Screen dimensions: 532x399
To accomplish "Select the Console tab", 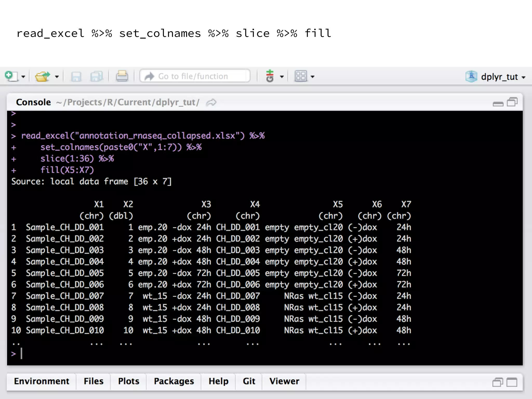I will click(34, 102).
